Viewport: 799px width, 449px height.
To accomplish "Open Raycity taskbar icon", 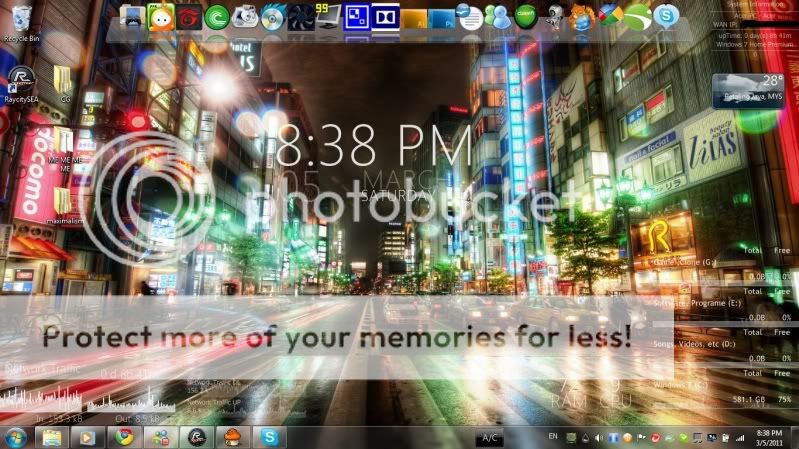I will tap(197, 438).
